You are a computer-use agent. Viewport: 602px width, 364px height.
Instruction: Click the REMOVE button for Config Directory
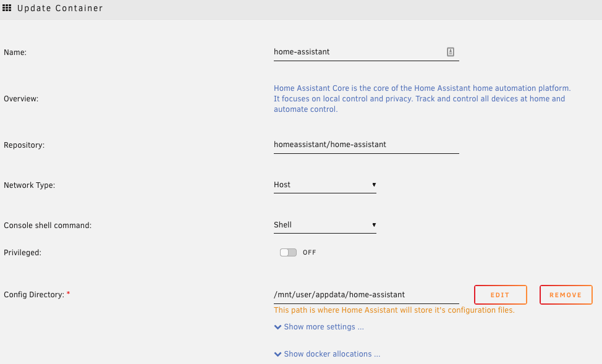click(x=566, y=295)
